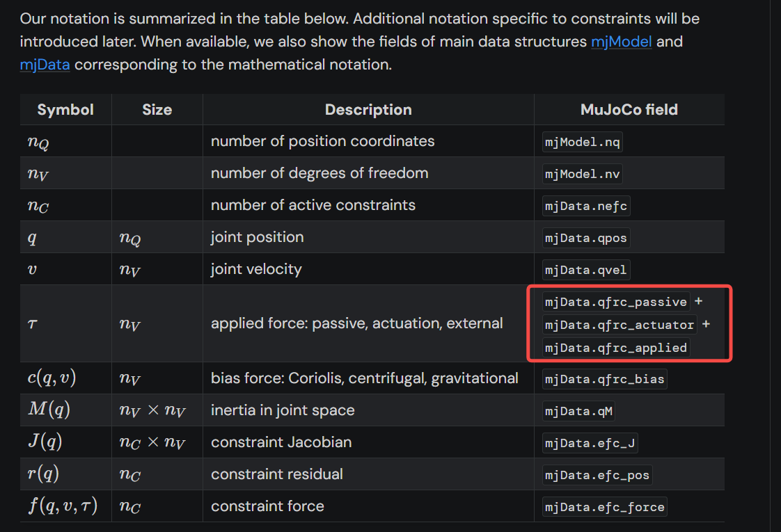Click the MuJoCo field column header
781x532 pixels.
click(x=629, y=110)
